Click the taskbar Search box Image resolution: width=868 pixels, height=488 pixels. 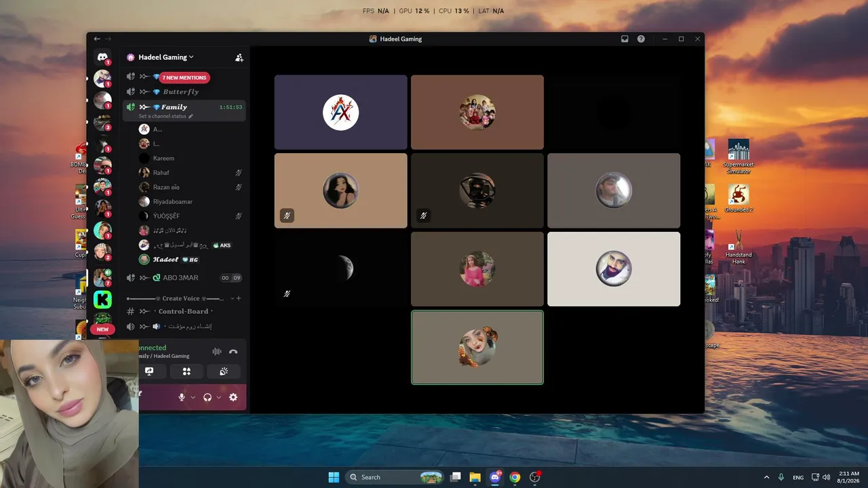395,477
